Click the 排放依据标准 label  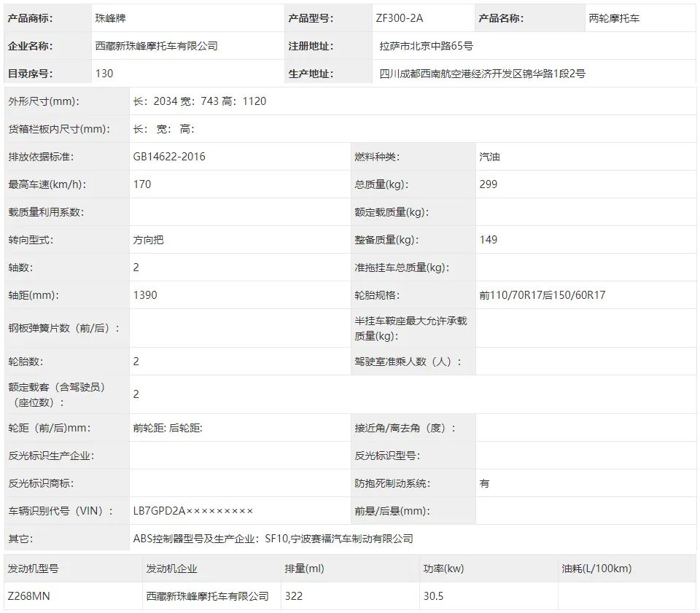point(41,157)
